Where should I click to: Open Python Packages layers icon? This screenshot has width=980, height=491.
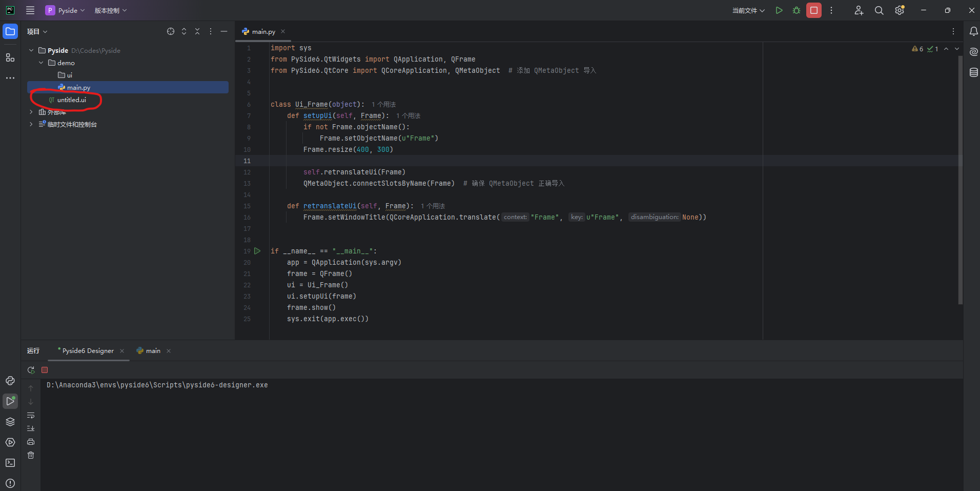10,422
